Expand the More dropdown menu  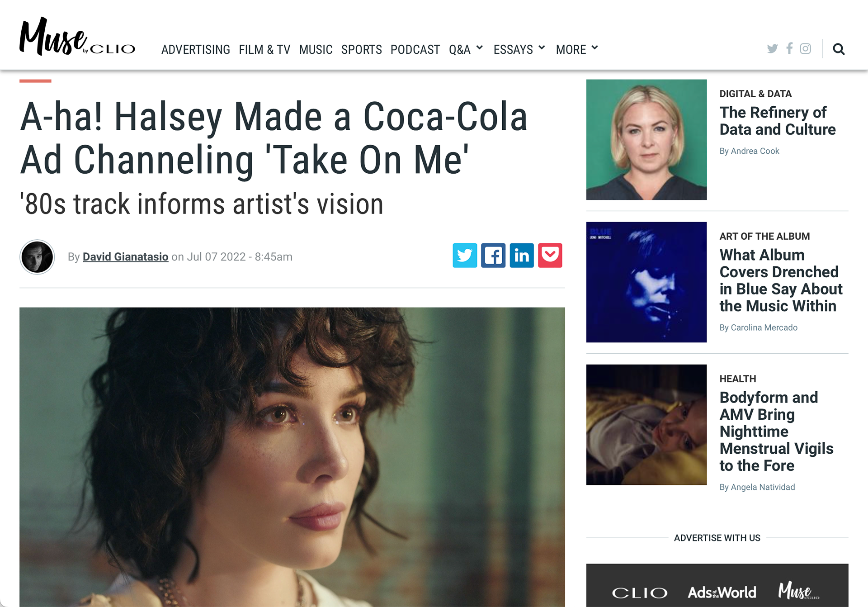(577, 49)
